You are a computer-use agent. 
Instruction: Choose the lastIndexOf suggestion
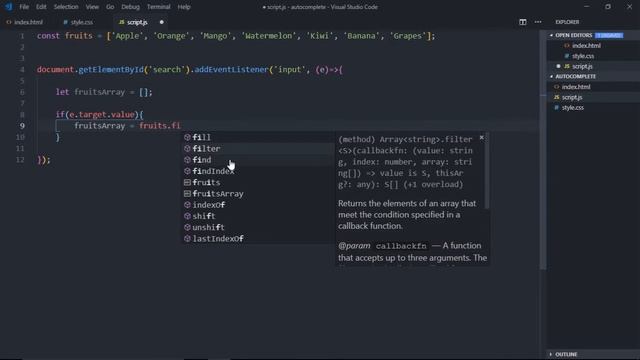pos(258,238)
